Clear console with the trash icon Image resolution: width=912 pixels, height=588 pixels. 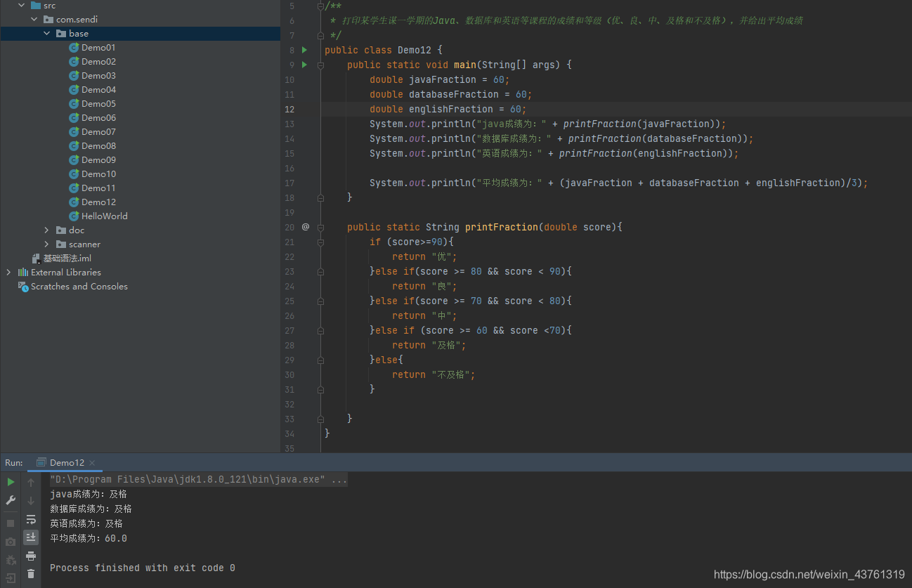31,574
